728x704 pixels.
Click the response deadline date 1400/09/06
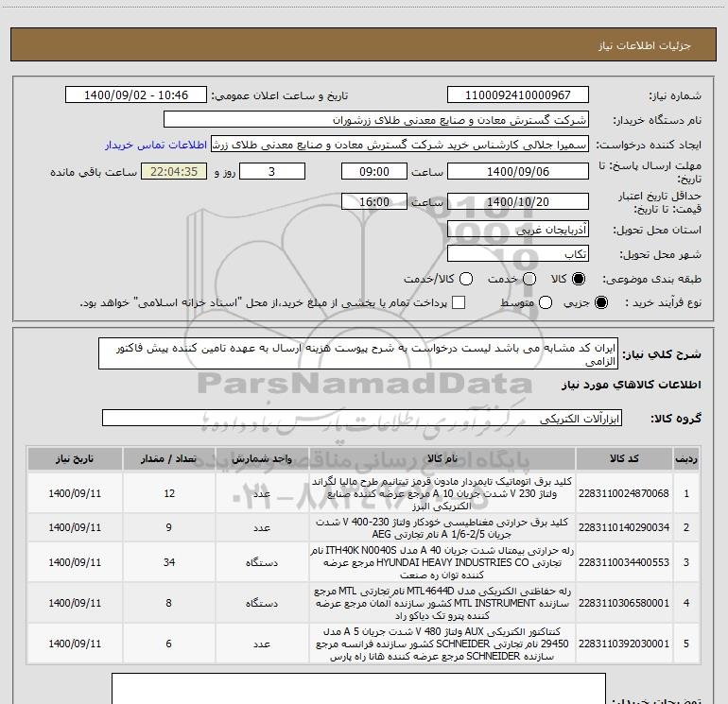(518, 172)
